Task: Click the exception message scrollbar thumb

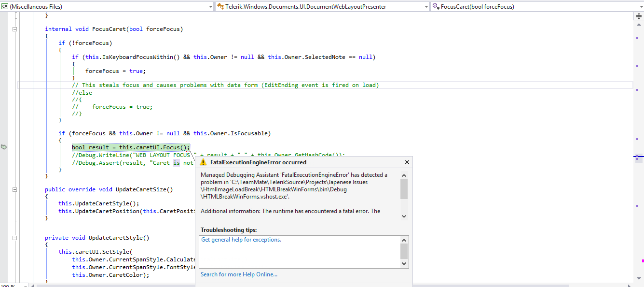Action: coord(404,189)
